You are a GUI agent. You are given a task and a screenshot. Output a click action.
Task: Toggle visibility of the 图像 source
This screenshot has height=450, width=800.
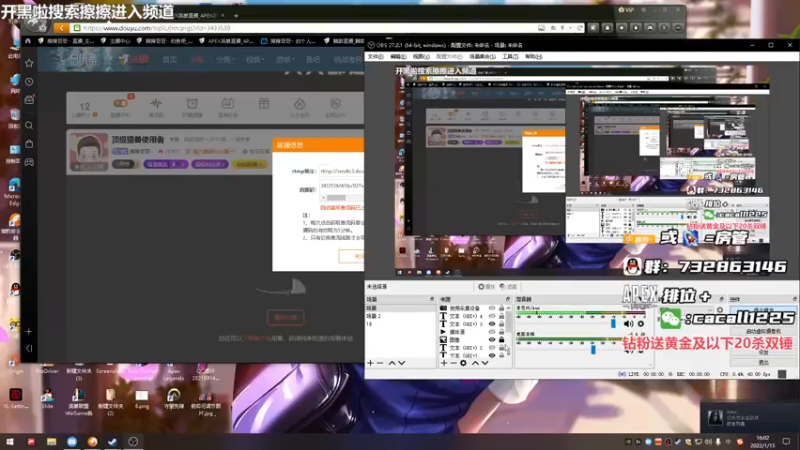pyautogui.click(x=492, y=339)
